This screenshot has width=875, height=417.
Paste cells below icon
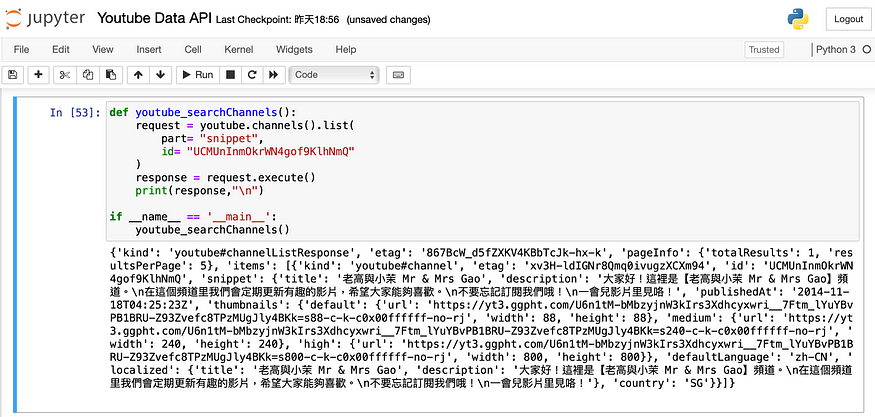(x=111, y=75)
